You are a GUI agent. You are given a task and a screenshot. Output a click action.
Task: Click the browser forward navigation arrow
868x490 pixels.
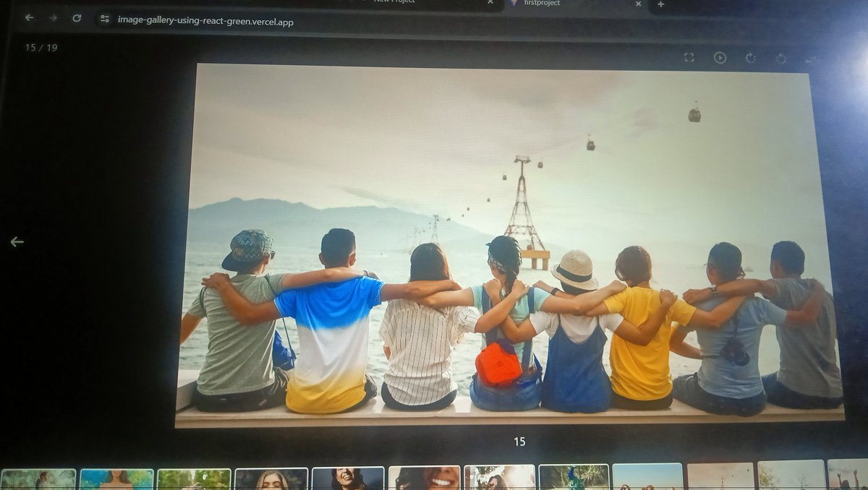[51, 17]
